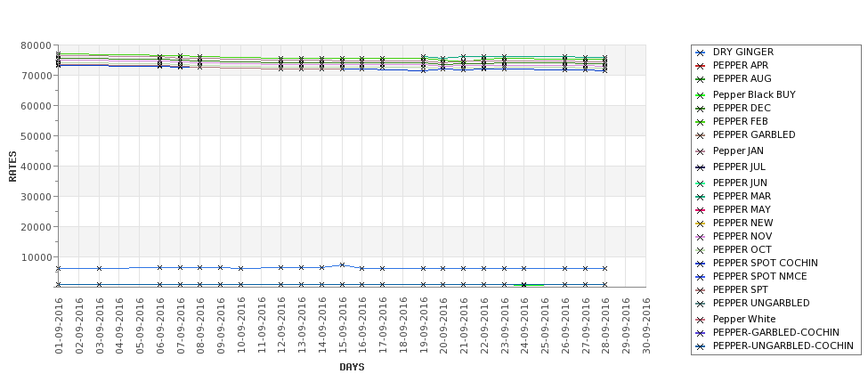Click PEPPER SPOT NMCE in the legend
868x382 pixels.
click(x=759, y=276)
